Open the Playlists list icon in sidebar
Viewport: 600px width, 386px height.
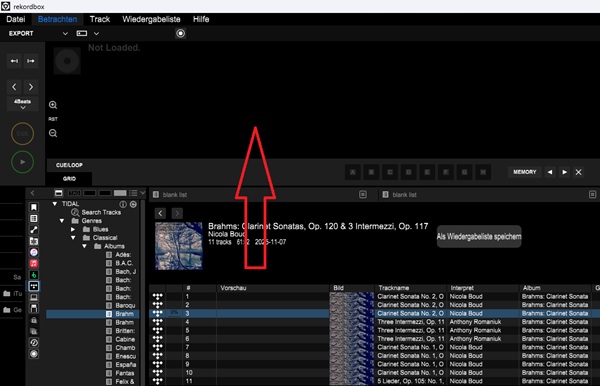34,218
